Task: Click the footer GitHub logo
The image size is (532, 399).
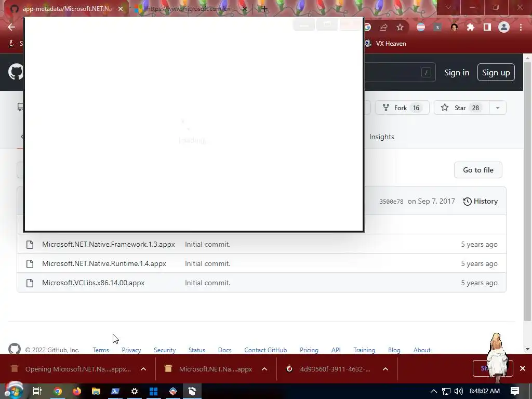Action: coord(14,349)
